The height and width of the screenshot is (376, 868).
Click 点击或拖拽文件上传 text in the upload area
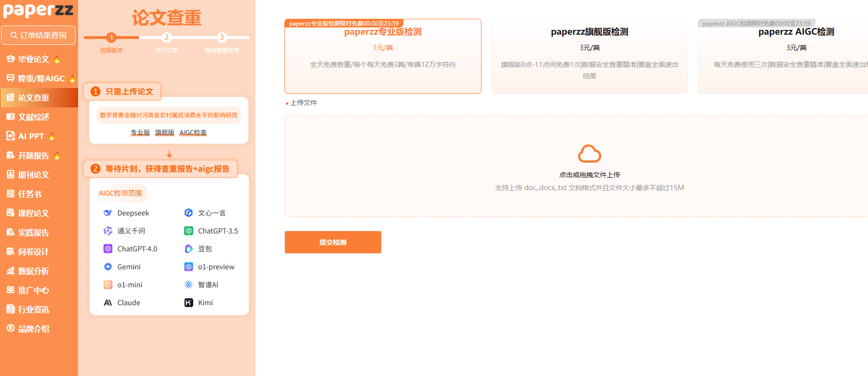(x=589, y=175)
